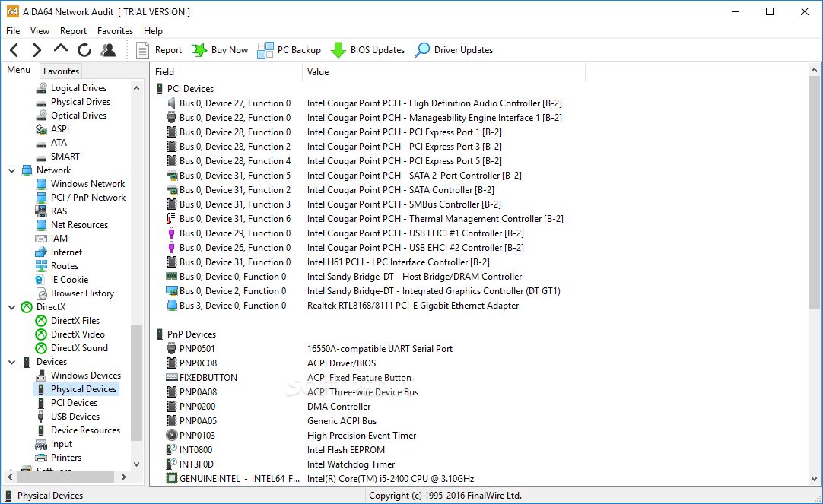Click keyboard icon beside FIXEDBUTTON
The width and height of the screenshot is (823, 504).
point(172,377)
